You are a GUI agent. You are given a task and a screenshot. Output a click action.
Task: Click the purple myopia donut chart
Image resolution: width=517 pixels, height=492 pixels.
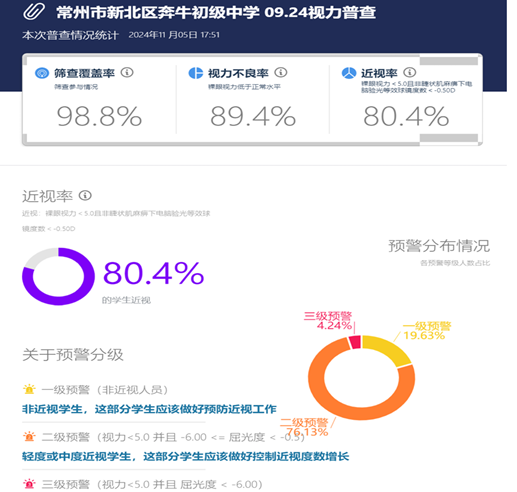[58, 276]
